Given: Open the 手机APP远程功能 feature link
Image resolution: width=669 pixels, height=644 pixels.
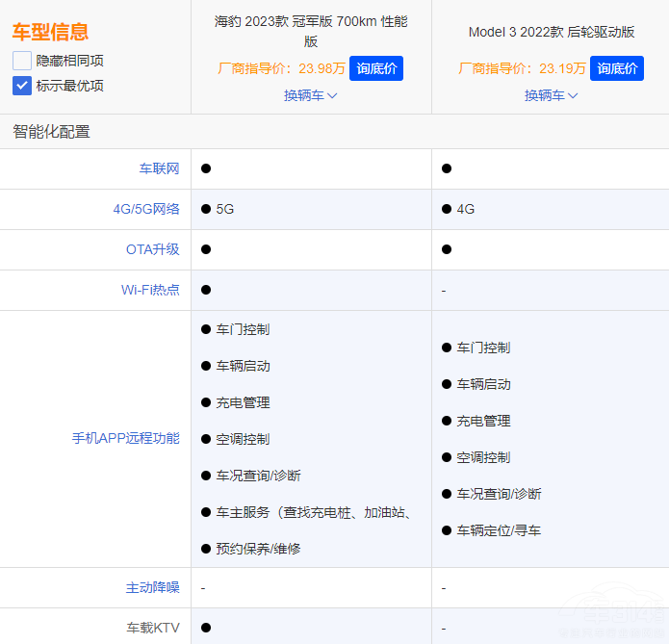Looking at the screenshot, I should pos(125,438).
